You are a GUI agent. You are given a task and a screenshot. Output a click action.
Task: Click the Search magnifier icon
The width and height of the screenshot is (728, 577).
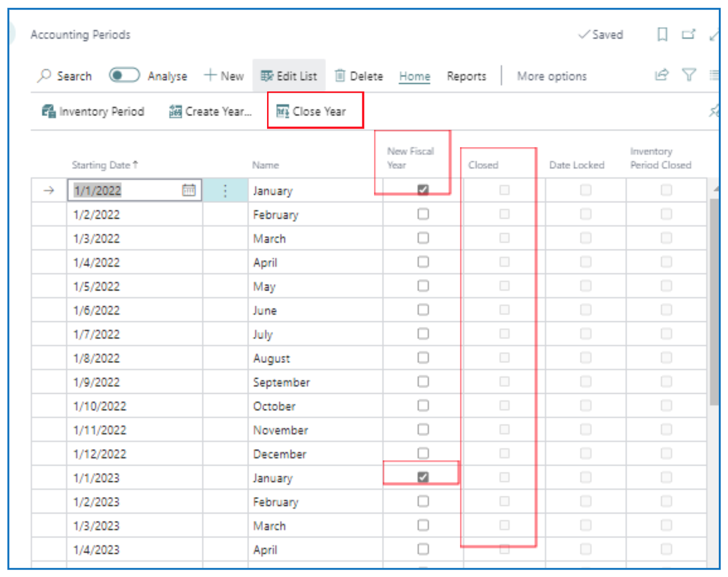point(44,75)
